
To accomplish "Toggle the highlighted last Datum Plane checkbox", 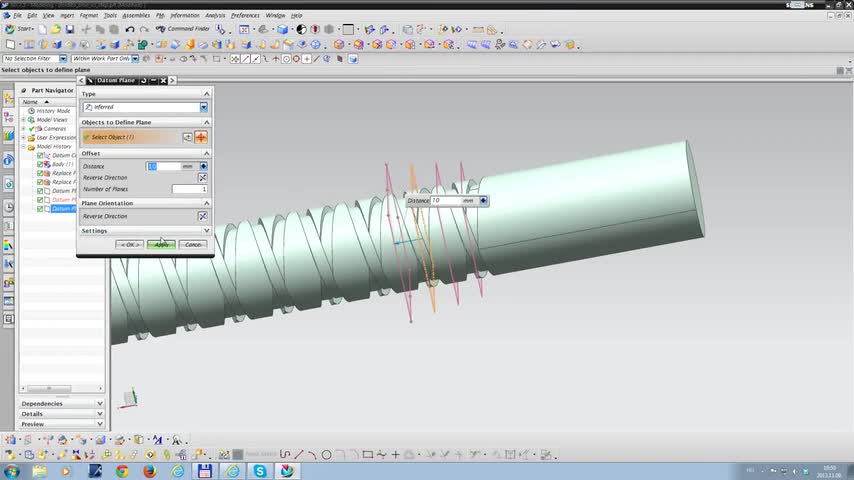I will 40,209.
